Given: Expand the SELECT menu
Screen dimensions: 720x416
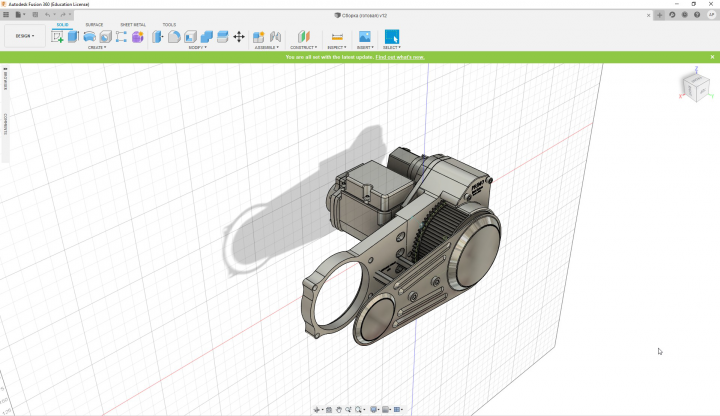Looking at the screenshot, I should tap(392, 47).
